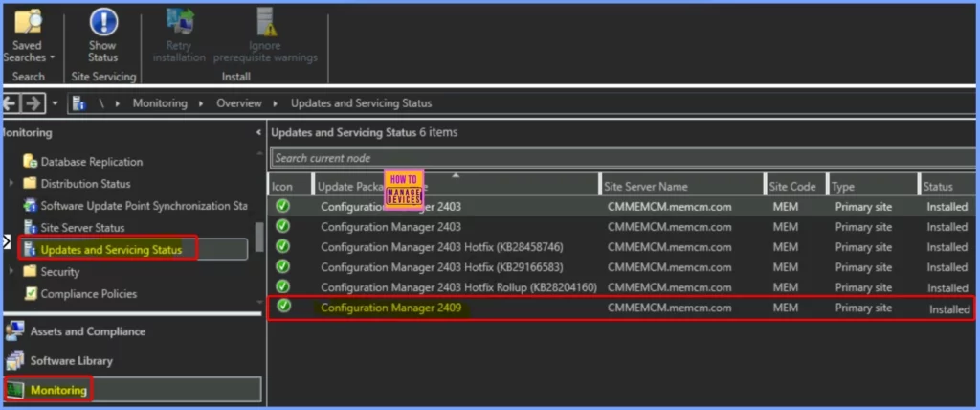The image size is (980, 410).
Task: Click Ignore prerequisite warnings icon
Action: pyautogui.click(x=266, y=22)
